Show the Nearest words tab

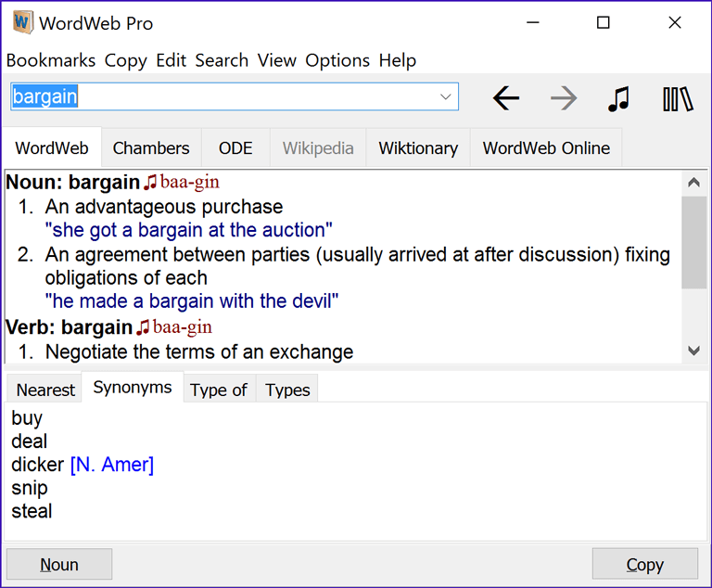point(45,390)
